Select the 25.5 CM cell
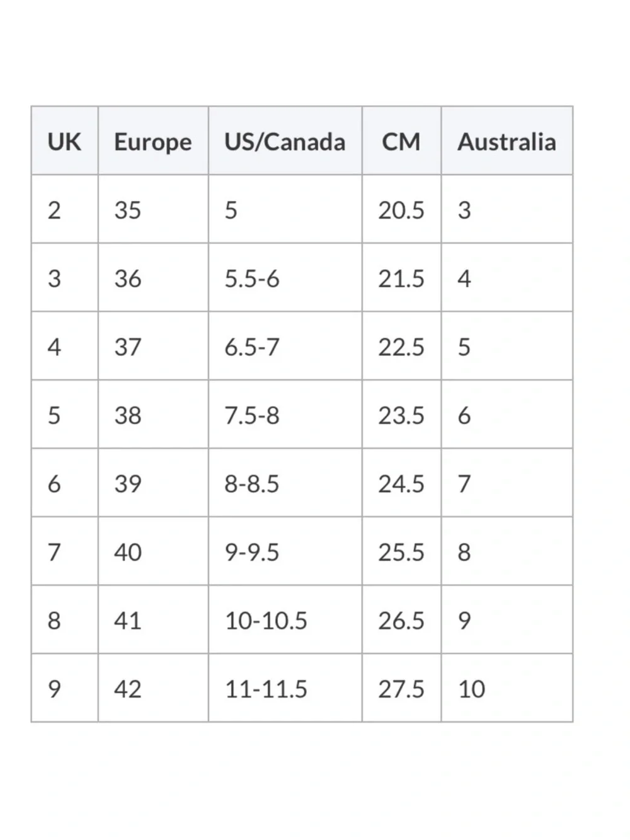The height and width of the screenshot is (840, 630). click(x=402, y=551)
